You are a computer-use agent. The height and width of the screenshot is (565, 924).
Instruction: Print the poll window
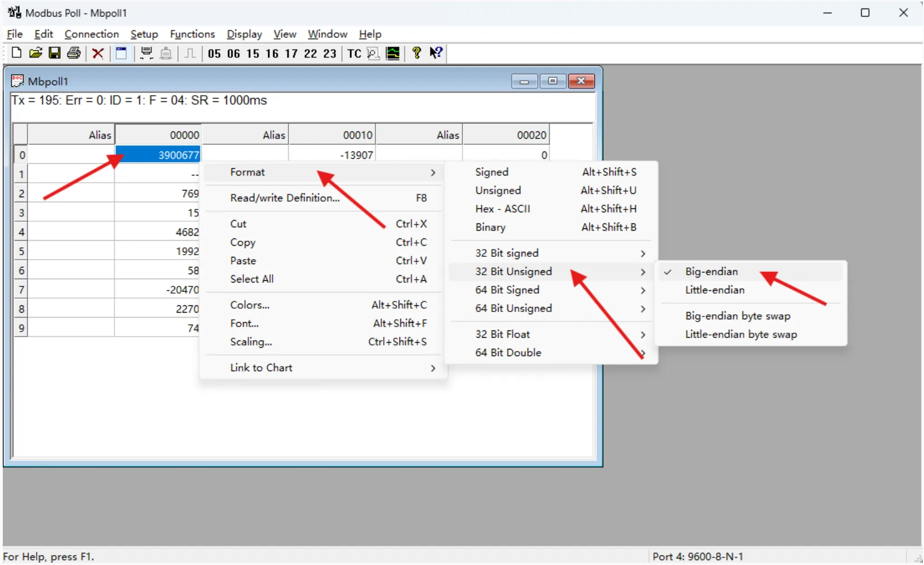tap(73, 53)
